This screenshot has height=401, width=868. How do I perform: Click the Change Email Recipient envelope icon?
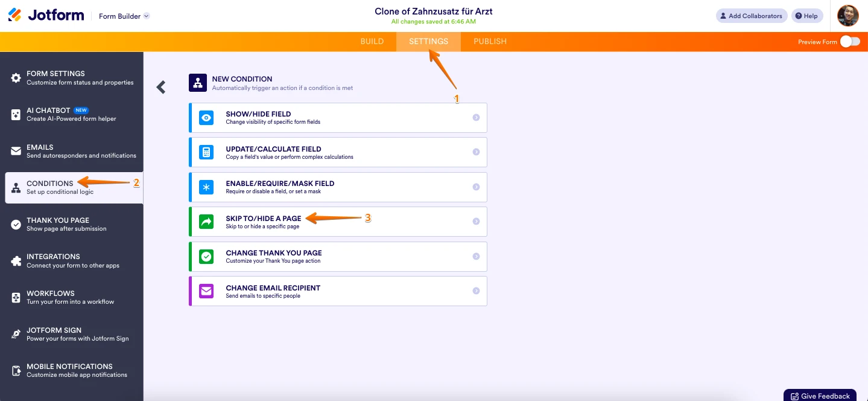click(x=206, y=292)
